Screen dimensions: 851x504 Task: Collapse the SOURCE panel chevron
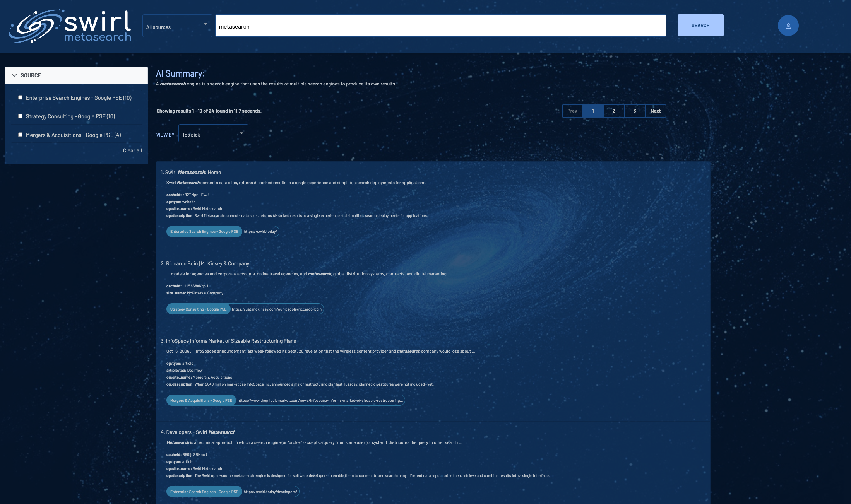(x=14, y=75)
